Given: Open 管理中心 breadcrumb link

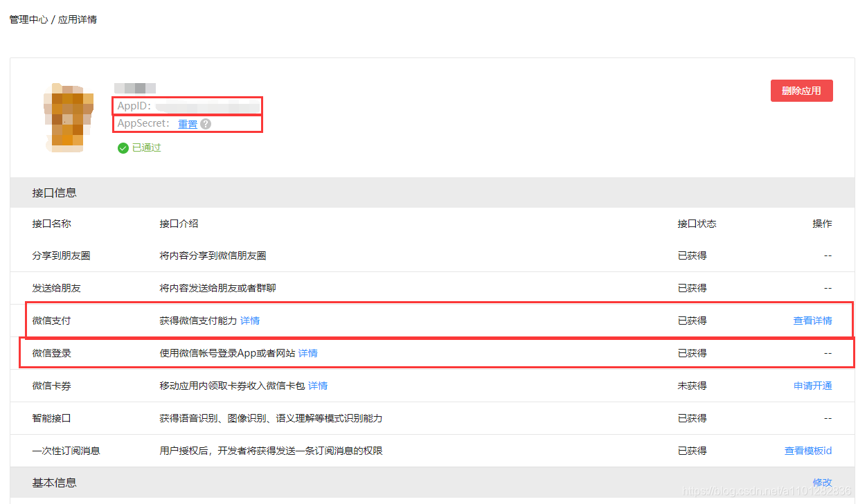Looking at the screenshot, I should (28, 19).
